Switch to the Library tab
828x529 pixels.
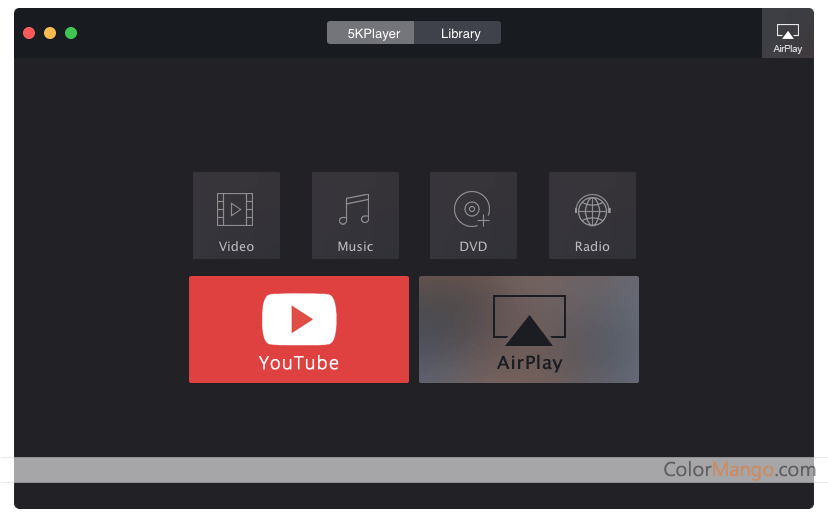click(x=460, y=33)
